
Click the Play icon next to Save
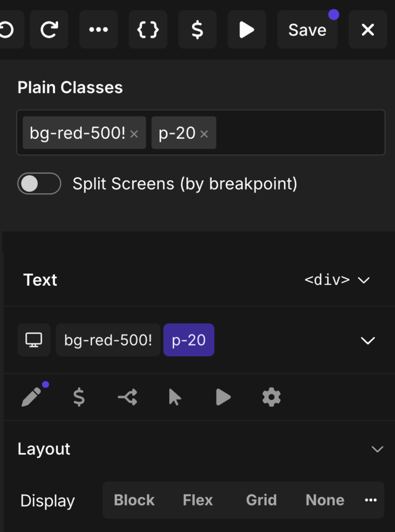pos(247,30)
